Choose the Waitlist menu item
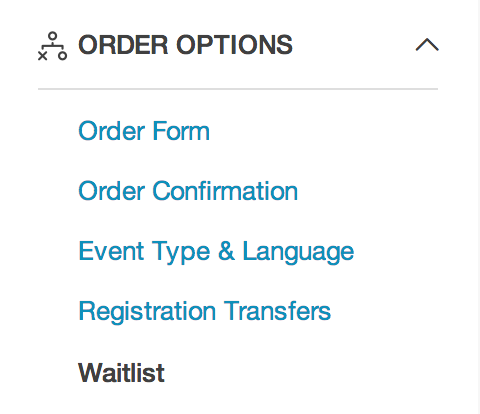 (121, 373)
